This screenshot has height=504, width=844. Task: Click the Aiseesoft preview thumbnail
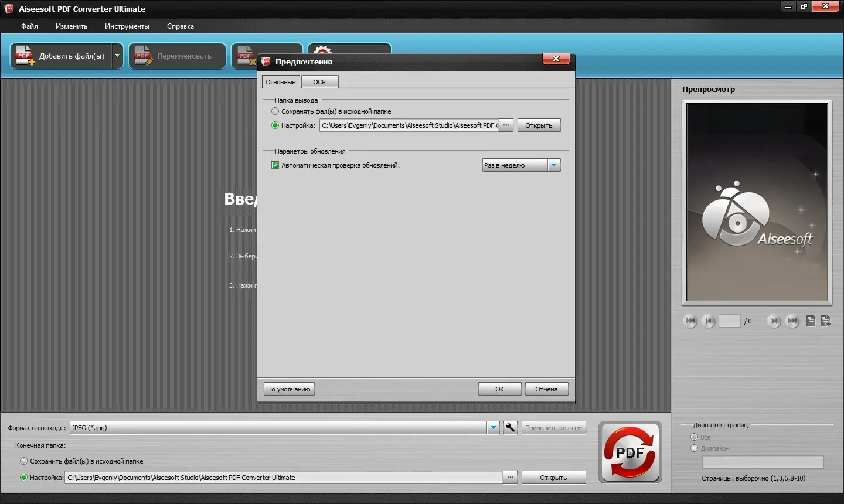pos(757,202)
